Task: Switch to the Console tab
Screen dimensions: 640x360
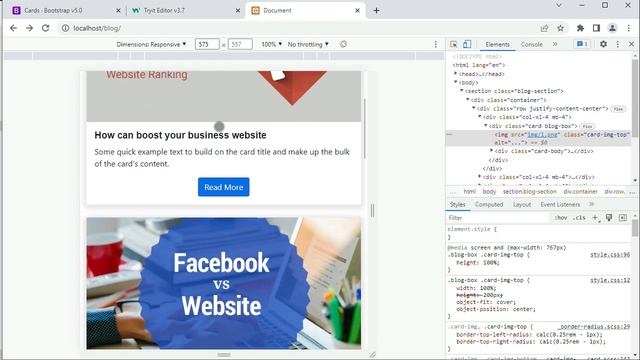Action: pos(531,44)
